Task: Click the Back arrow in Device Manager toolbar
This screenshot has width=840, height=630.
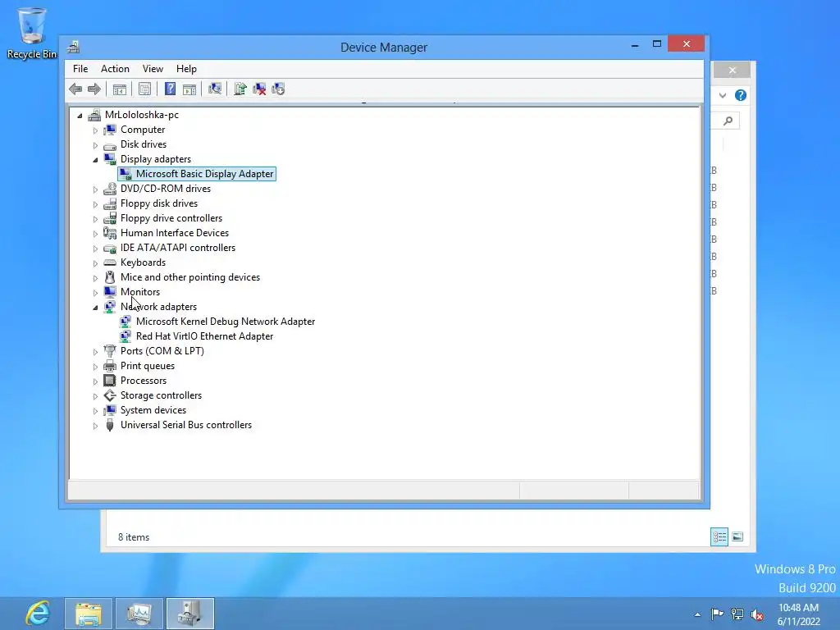Action: [x=75, y=89]
